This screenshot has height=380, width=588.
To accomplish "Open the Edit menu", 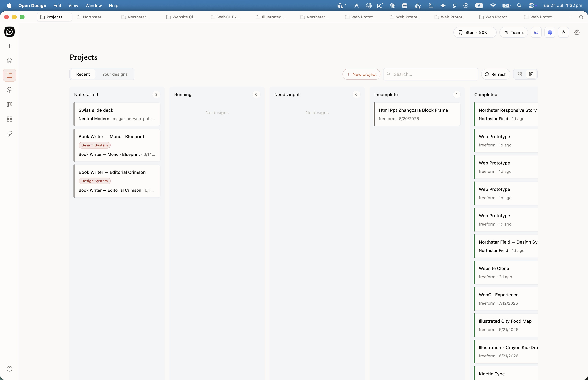I will (57, 5).
